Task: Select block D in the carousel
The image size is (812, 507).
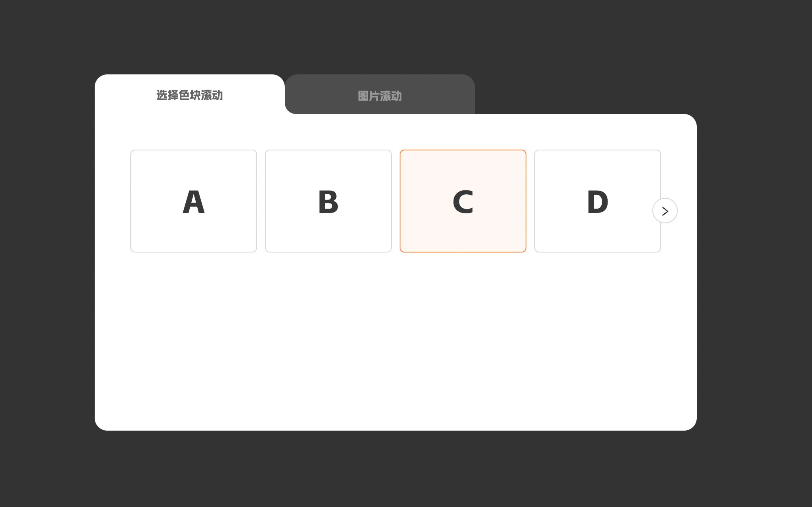Action: point(596,200)
